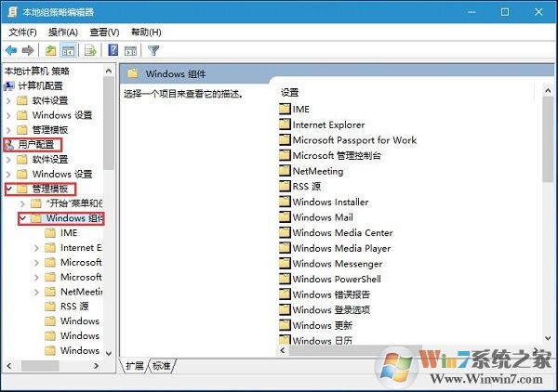Viewport: 558px width, 392px height.
Task: Open the 操作(A) menu
Action: pos(63,33)
